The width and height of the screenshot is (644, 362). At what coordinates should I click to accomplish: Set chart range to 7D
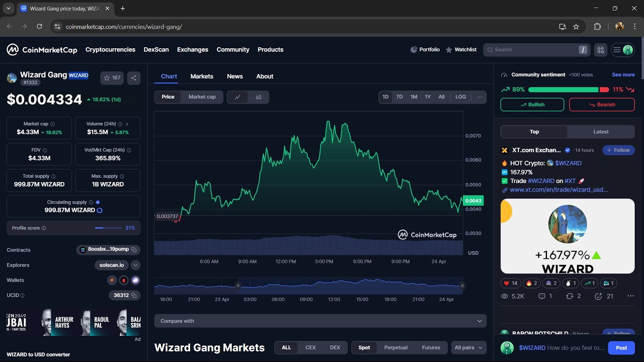[x=399, y=97]
